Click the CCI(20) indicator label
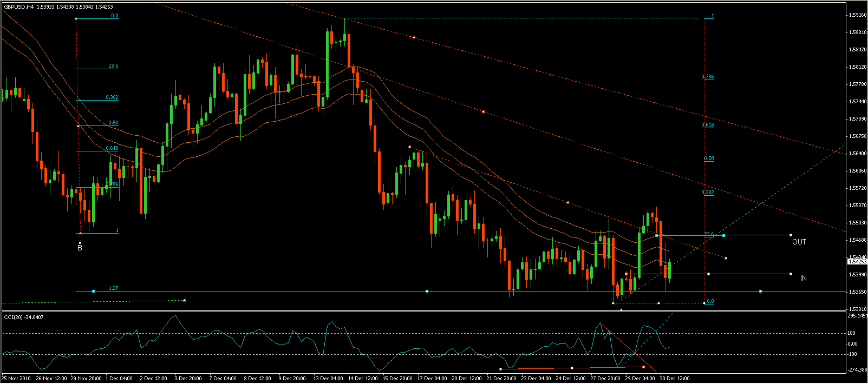868x384 pixels. 24,317
